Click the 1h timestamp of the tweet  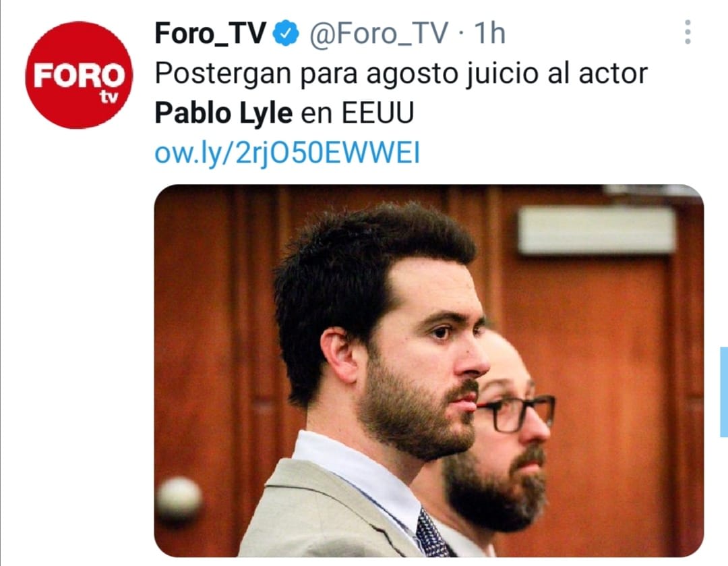coord(489,33)
